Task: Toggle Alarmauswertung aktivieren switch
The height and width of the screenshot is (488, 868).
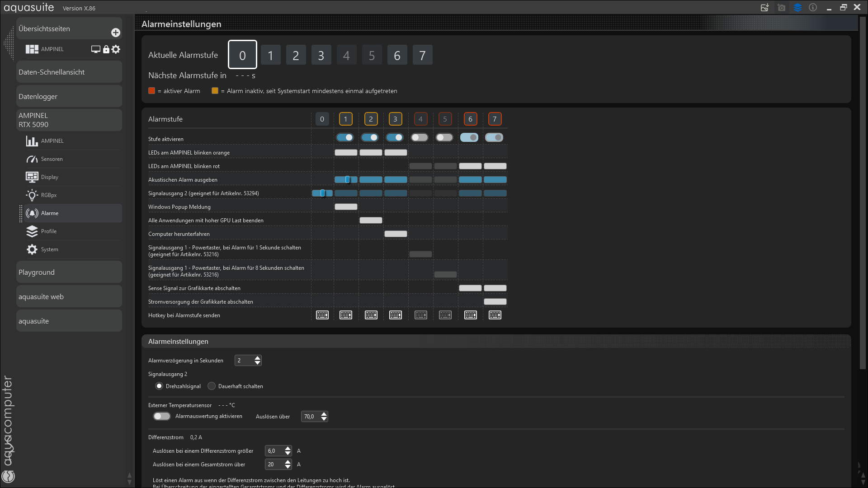Action: pyautogui.click(x=162, y=416)
